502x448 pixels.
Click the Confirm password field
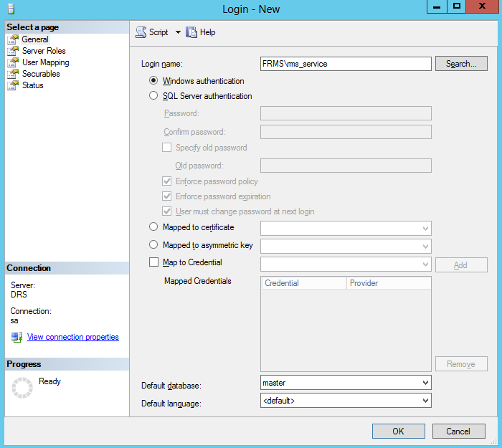coord(346,132)
